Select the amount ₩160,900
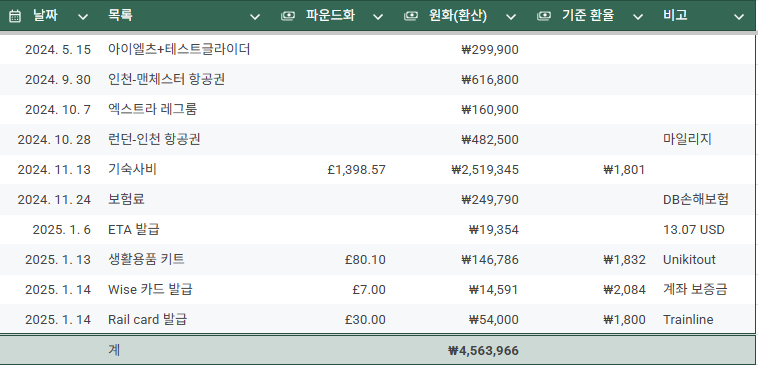The image size is (758, 365). click(x=490, y=110)
